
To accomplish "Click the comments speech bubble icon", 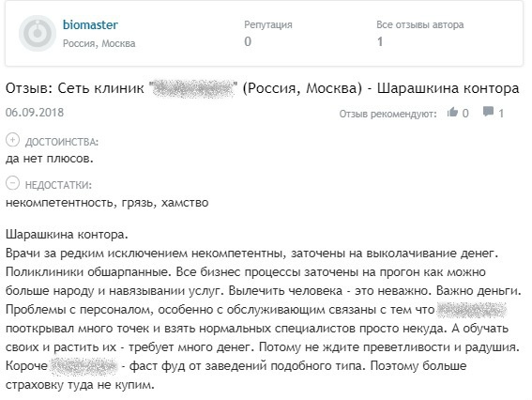I will 488,112.
